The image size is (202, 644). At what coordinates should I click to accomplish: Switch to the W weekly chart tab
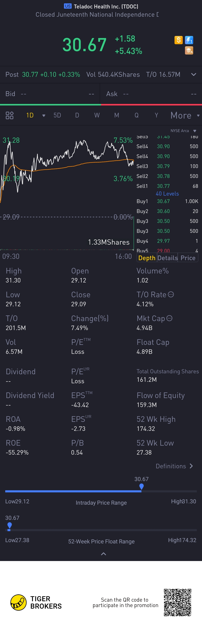coord(97,115)
